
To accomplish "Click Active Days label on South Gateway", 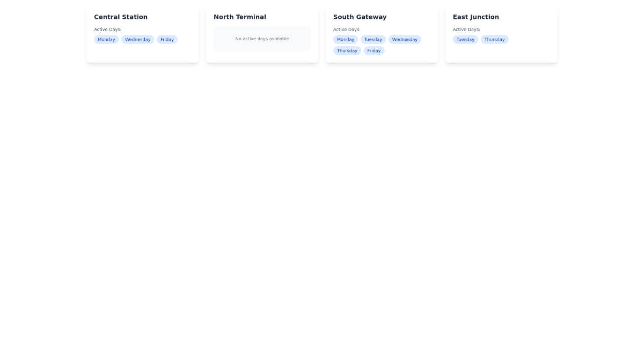I will (x=347, y=30).
